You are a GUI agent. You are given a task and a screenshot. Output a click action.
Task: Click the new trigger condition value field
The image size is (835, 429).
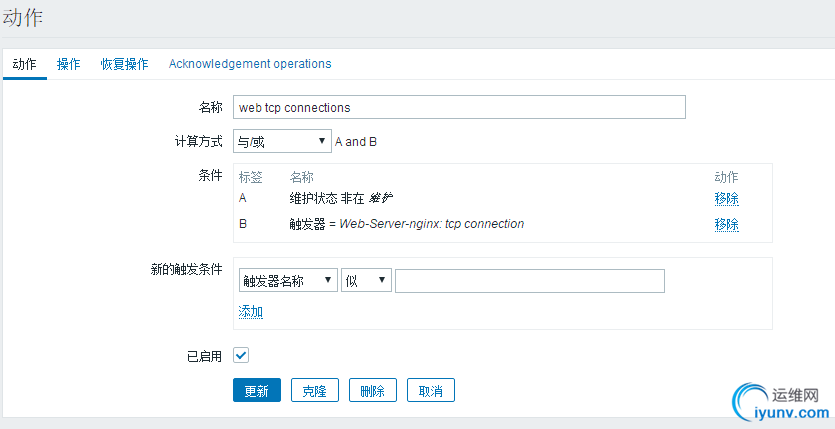click(530, 281)
